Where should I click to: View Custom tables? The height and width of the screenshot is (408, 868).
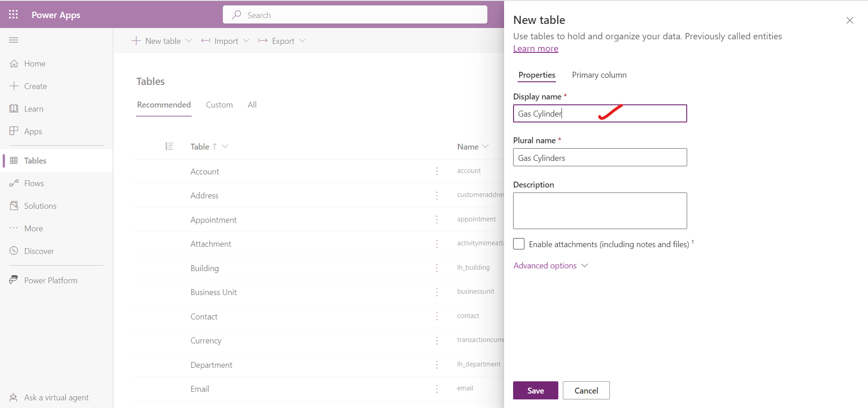point(219,104)
